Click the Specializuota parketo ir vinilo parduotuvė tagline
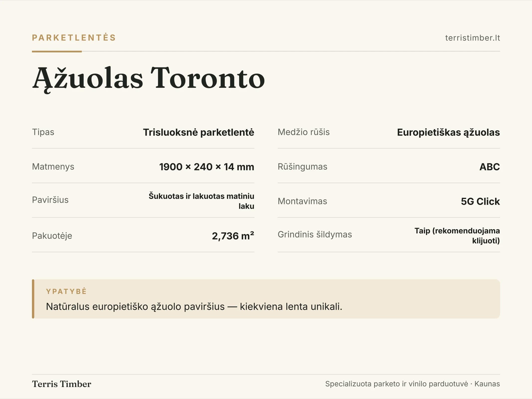The width and height of the screenshot is (532, 399). point(397,384)
